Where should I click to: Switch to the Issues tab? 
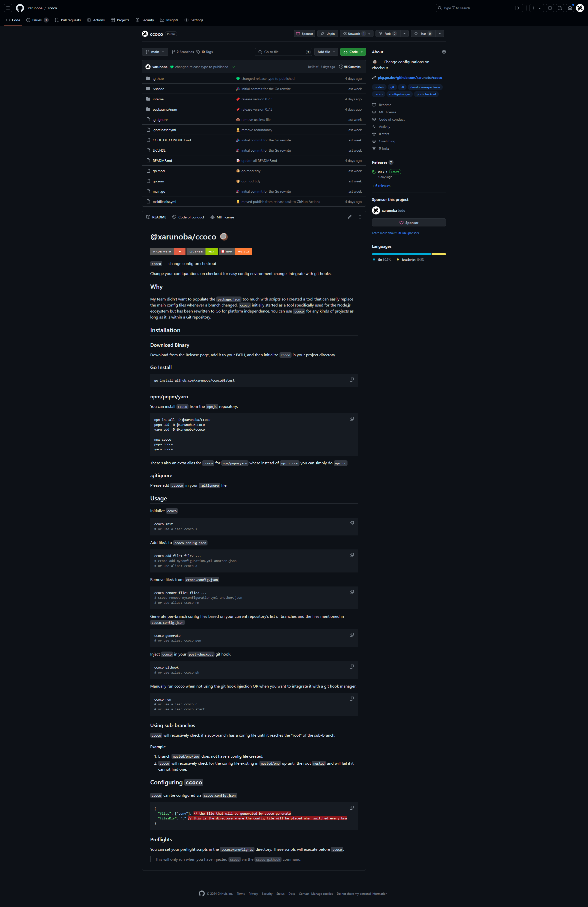pos(36,20)
